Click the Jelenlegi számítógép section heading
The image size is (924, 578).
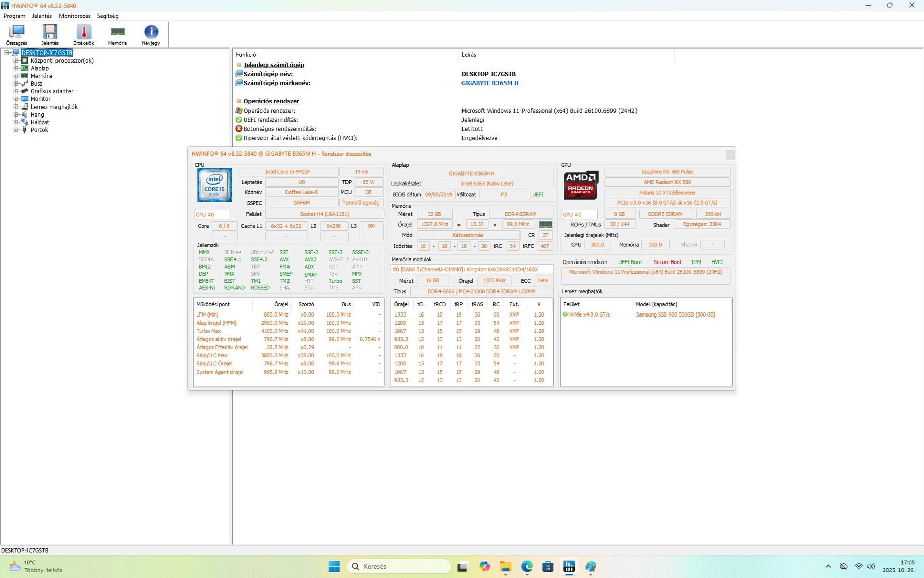[273, 65]
